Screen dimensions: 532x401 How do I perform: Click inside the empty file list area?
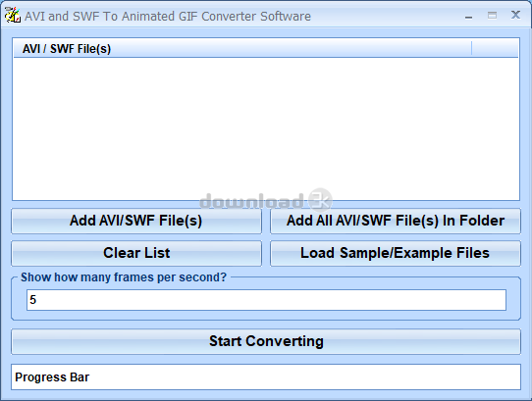click(266, 128)
